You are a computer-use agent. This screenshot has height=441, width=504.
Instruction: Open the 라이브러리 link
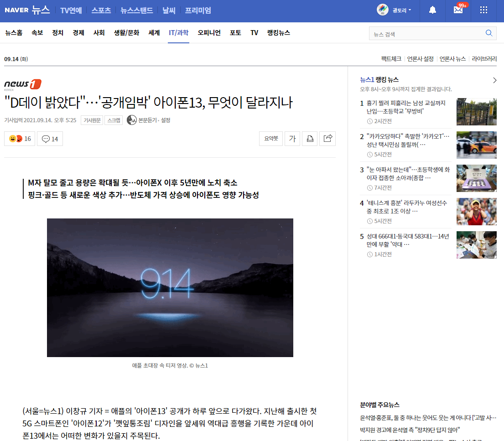[484, 59]
